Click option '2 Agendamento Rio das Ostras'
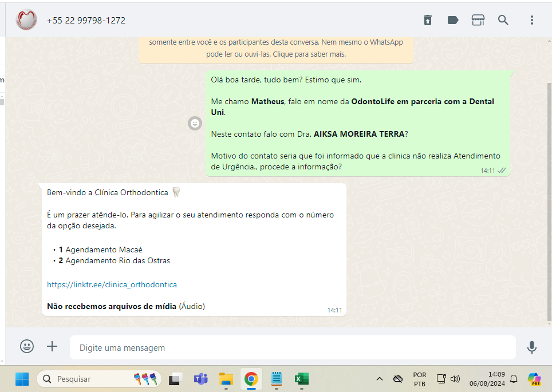Image resolution: width=552 pixels, height=392 pixels. tap(114, 260)
